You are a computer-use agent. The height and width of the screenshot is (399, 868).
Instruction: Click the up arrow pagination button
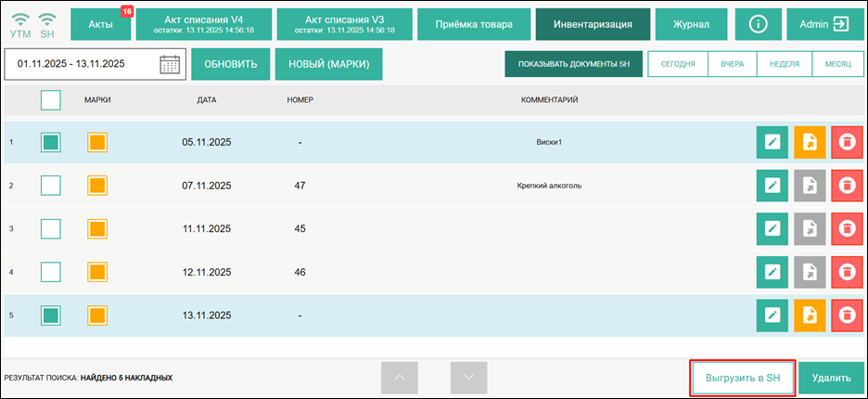[399, 378]
